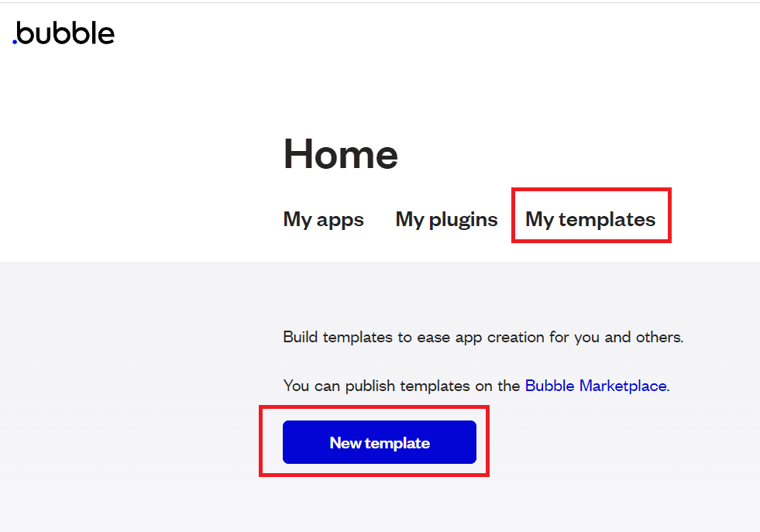The height and width of the screenshot is (532, 760).
Task: Click the Home page heading
Action: (340, 154)
